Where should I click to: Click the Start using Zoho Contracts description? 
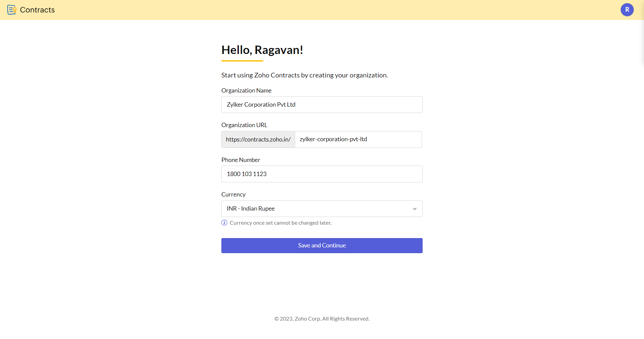tap(304, 75)
